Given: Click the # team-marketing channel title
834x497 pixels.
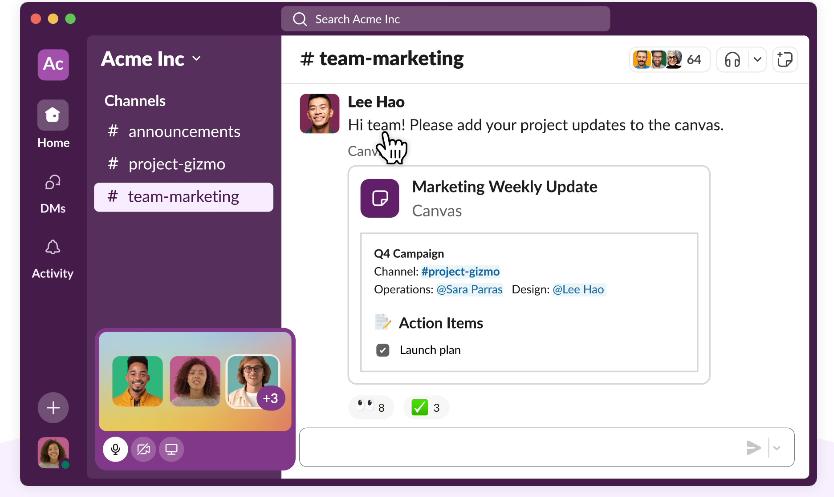Looking at the screenshot, I should (x=382, y=59).
